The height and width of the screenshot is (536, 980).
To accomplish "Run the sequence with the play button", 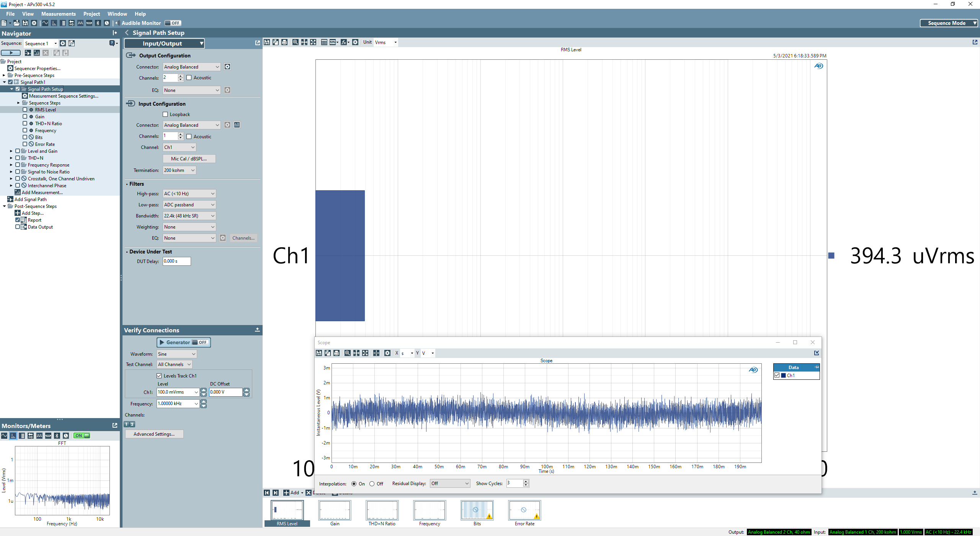I will pyautogui.click(x=11, y=53).
